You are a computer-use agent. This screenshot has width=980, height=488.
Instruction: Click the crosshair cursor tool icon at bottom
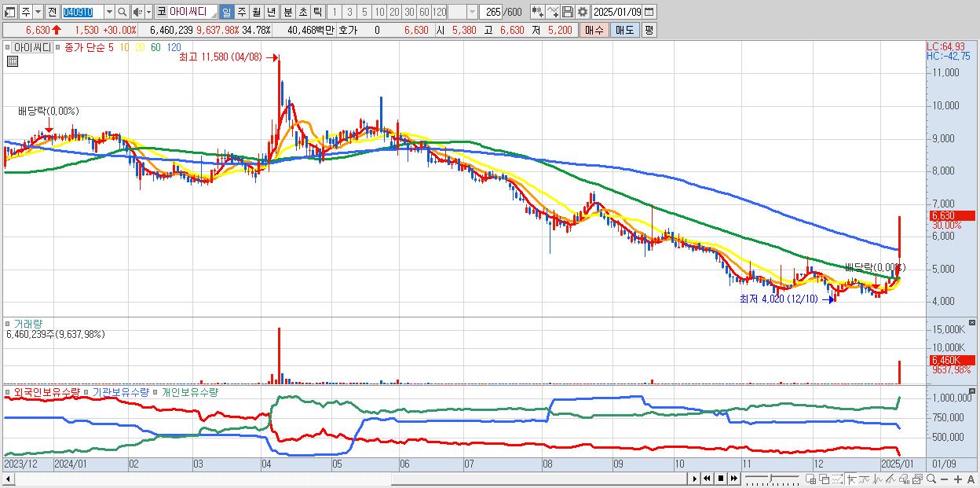(x=851, y=479)
